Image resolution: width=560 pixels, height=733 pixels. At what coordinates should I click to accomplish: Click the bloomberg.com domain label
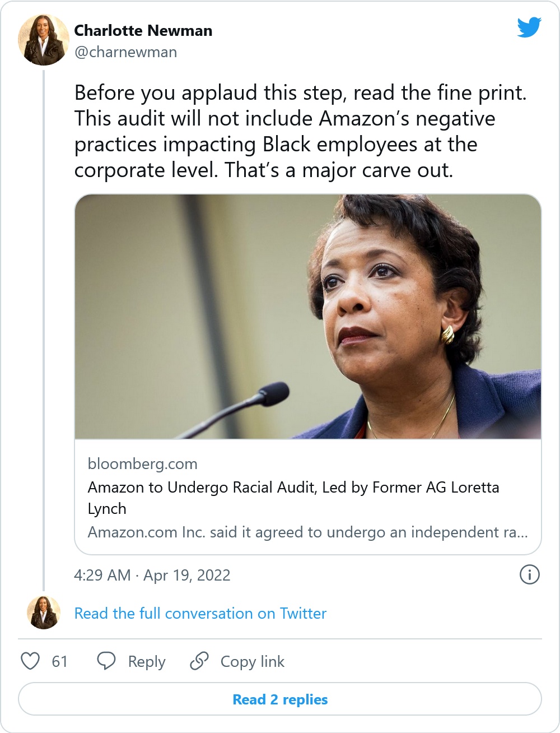point(143,464)
